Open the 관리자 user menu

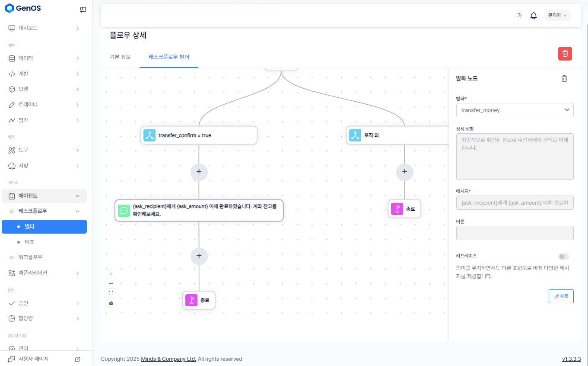click(557, 16)
